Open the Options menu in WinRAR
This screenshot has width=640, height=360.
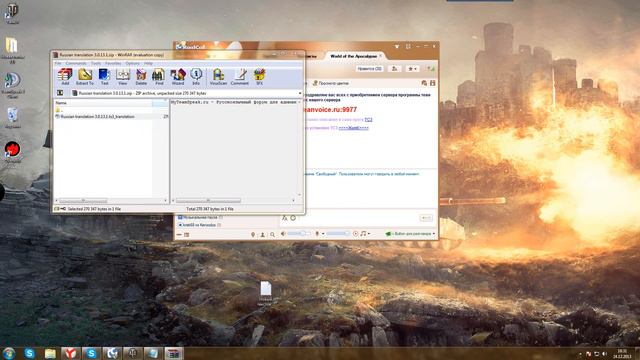pyautogui.click(x=133, y=63)
